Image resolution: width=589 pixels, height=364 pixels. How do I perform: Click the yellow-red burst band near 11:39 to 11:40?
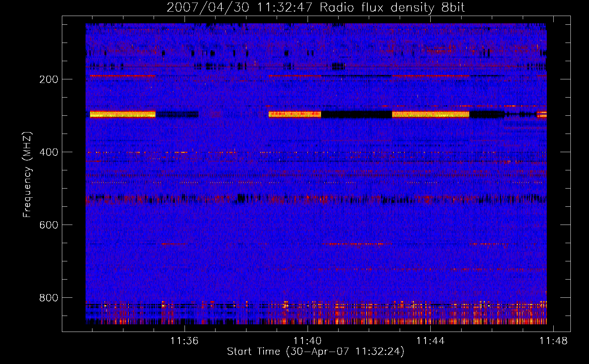tap(295, 115)
